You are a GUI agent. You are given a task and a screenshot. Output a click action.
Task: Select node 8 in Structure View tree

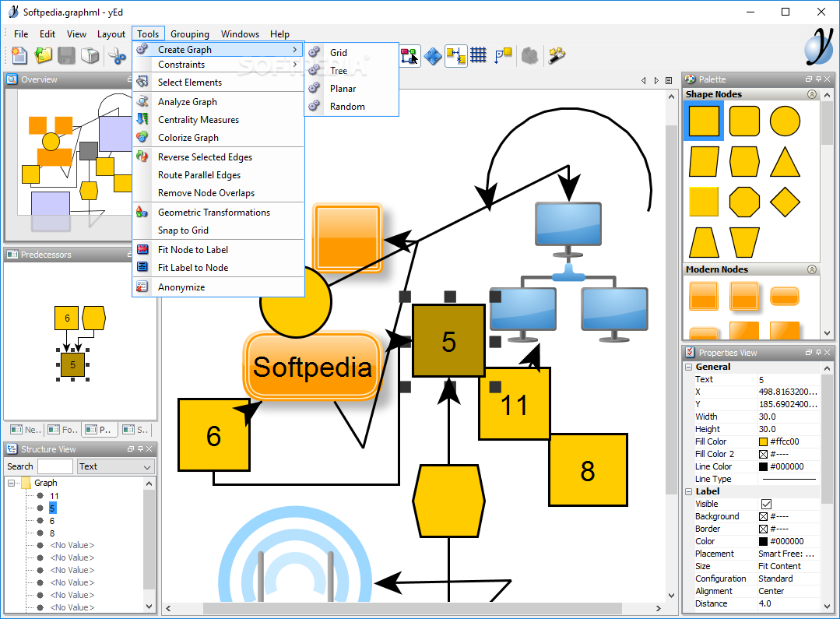tap(52, 533)
